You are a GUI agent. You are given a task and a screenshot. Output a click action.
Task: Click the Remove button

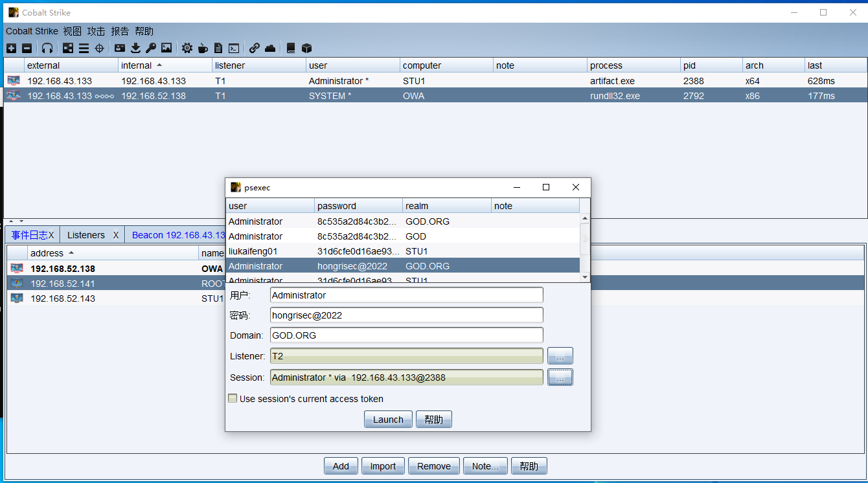click(x=434, y=466)
